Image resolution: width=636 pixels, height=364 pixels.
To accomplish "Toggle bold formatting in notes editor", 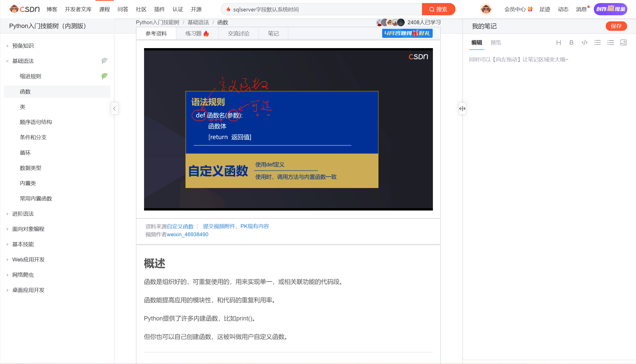I will pos(571,43).
